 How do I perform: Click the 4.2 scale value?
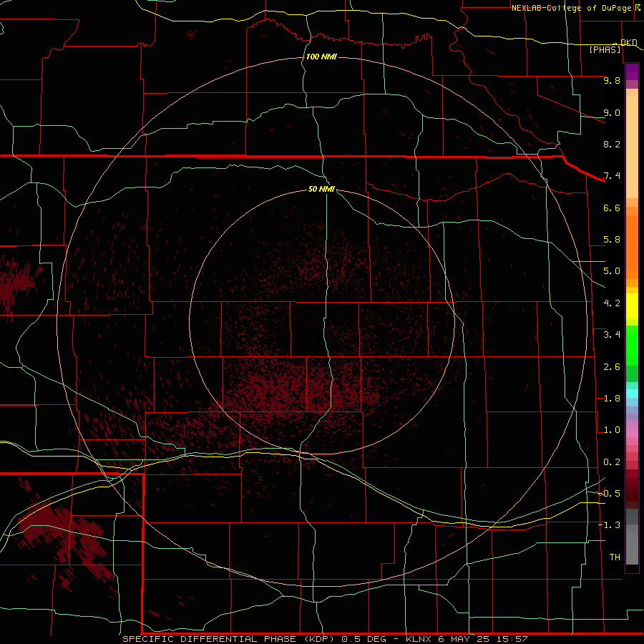(612, 303)
